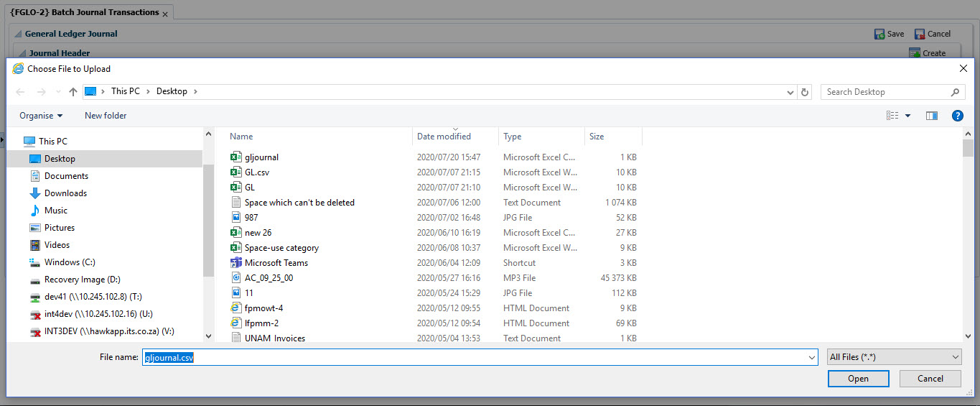Select the fpmowt-4 HTML document
The height and width of the screenshot is (406, 980).
click(x=263, y=308)
